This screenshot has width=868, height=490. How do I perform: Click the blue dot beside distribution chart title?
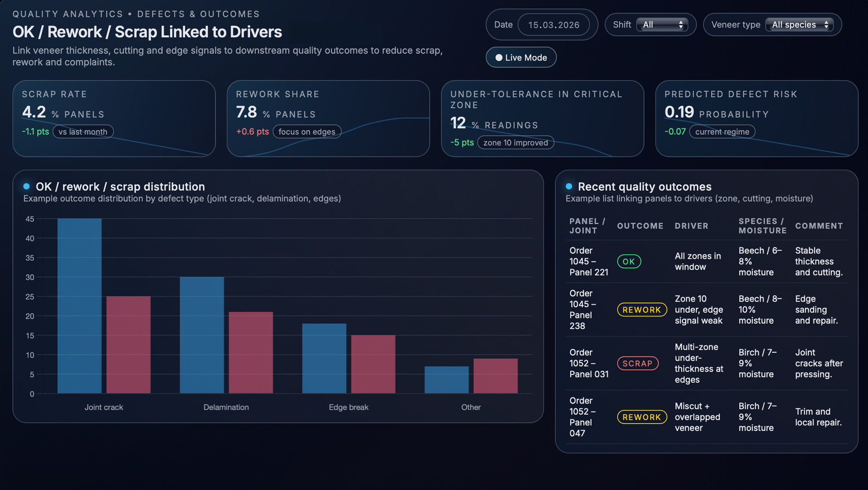pos(26,187)
